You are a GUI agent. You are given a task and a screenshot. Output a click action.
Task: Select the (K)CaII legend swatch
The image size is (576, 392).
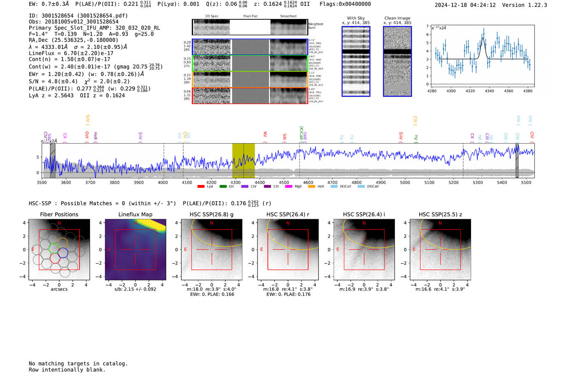pyautogui.click(x=334, y=187)
